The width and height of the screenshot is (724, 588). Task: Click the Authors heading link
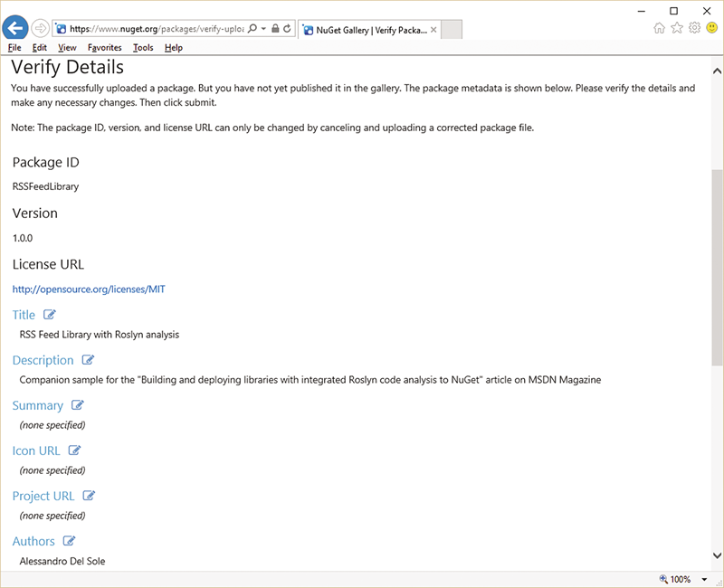tap(33, 541)
